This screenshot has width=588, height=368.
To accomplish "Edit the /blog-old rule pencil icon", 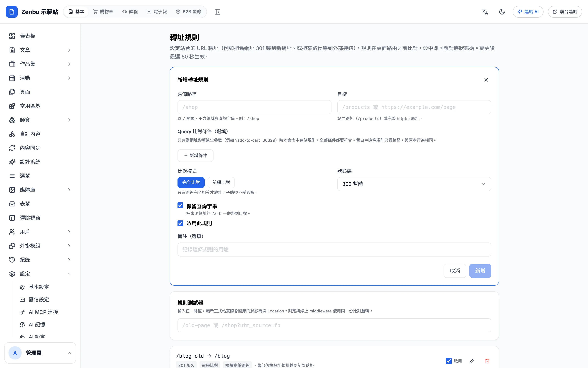I will click(x=472, y=361).
